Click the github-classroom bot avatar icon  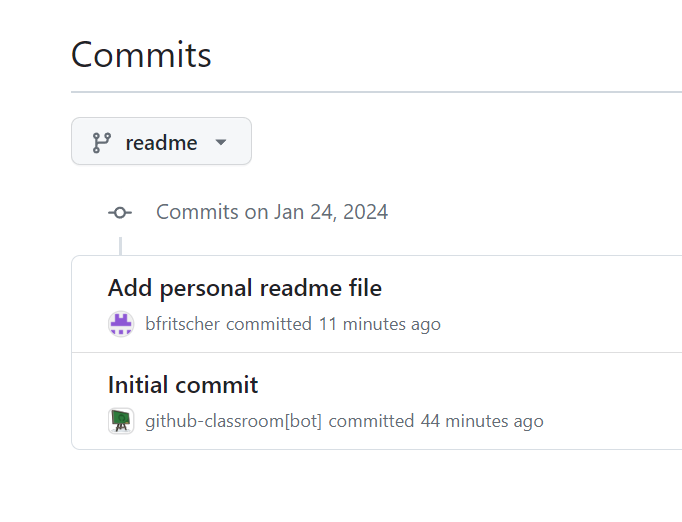121,421
